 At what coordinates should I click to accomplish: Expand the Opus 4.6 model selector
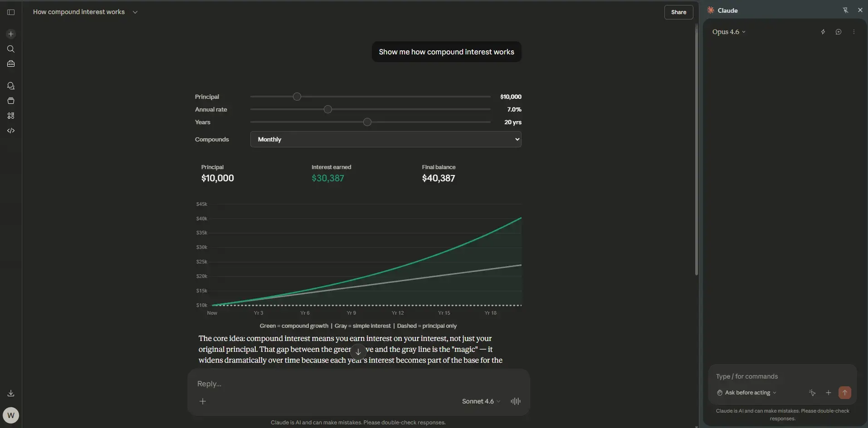pyautogui.click(x=728, y=32)
